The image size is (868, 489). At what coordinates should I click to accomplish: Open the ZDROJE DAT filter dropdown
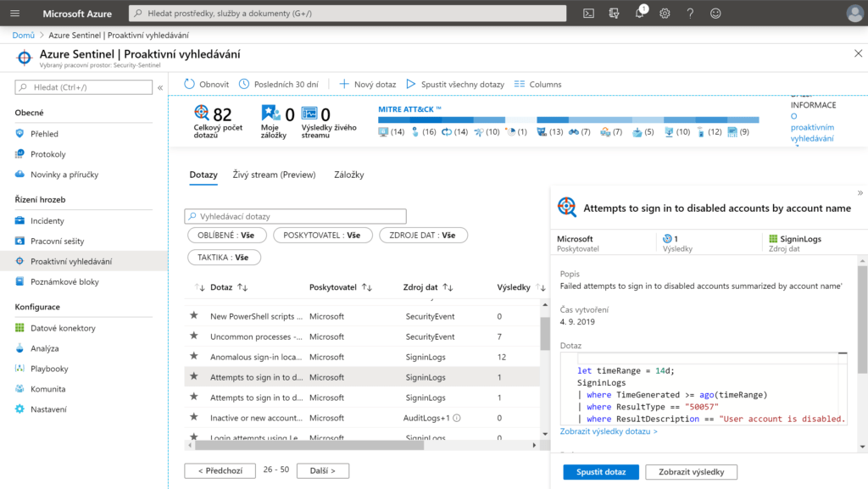pos(423,236)
